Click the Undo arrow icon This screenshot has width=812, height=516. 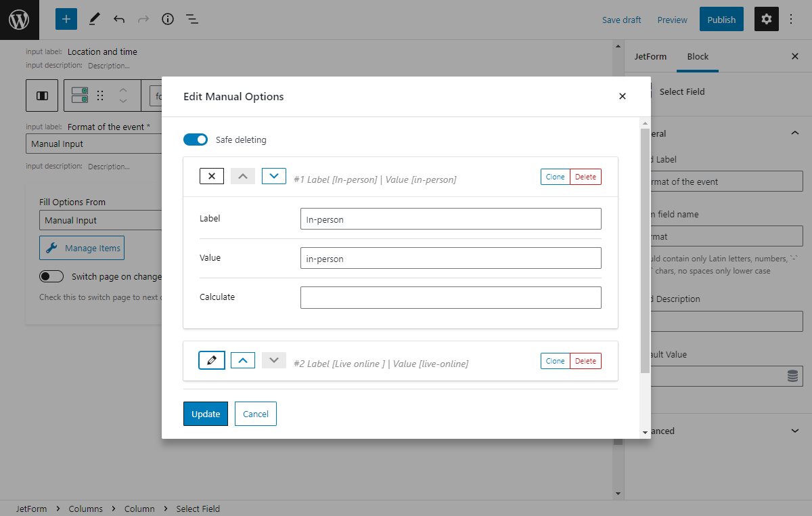pyautogui.click(x=118, y=19)
